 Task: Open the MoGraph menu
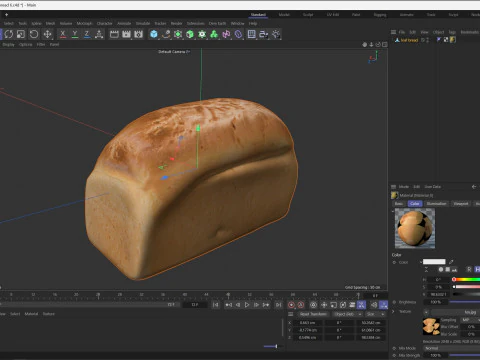coord(84,23)
